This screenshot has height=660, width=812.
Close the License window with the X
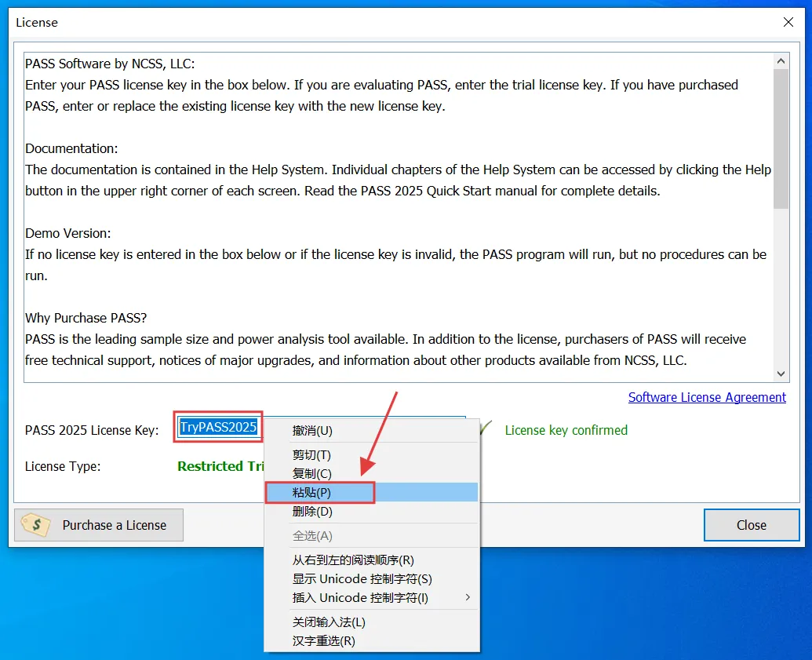(788, 22)
